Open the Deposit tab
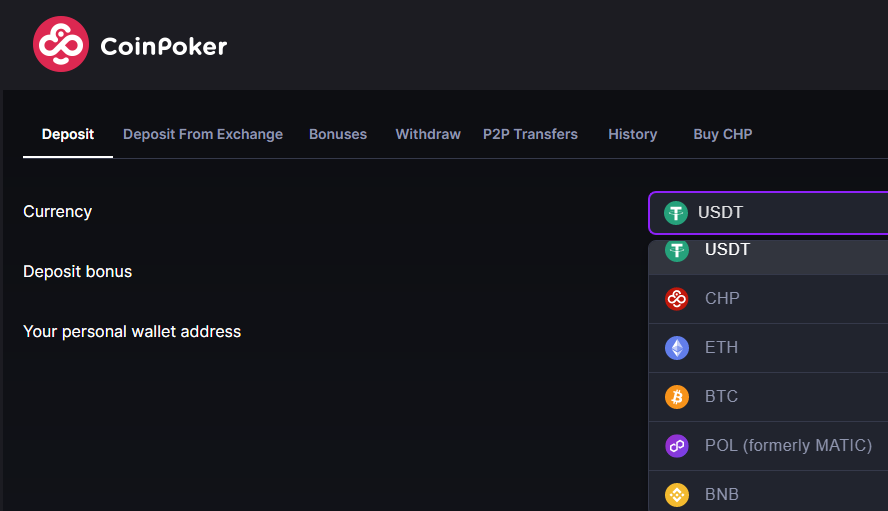The height and width of the screenshot is (511, 888). 68,134
